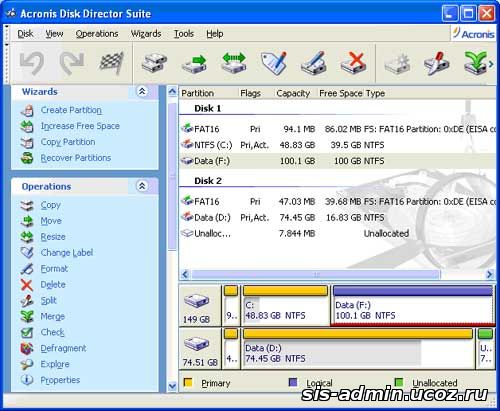500x411 pixels.
Task: Select the 47.03 MB FAT16 partition row
Action: pyautogui.click(x=337, y=202)
